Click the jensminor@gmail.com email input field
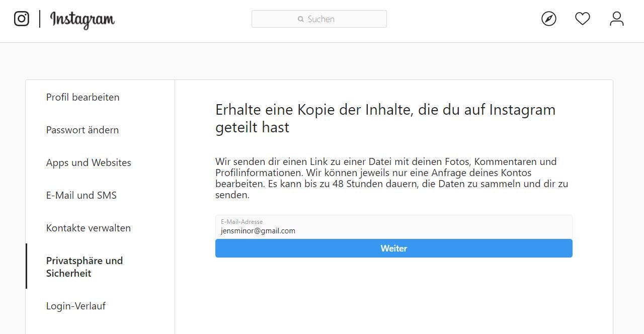 coord(393,231)
